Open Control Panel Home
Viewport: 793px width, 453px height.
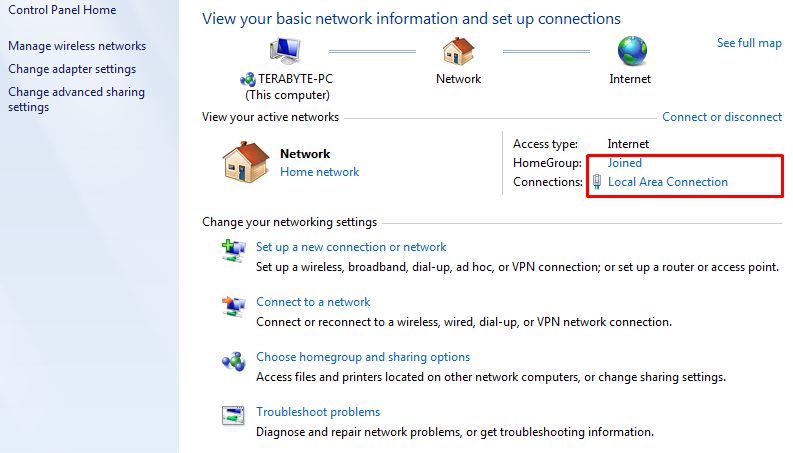tap(62, 10)
